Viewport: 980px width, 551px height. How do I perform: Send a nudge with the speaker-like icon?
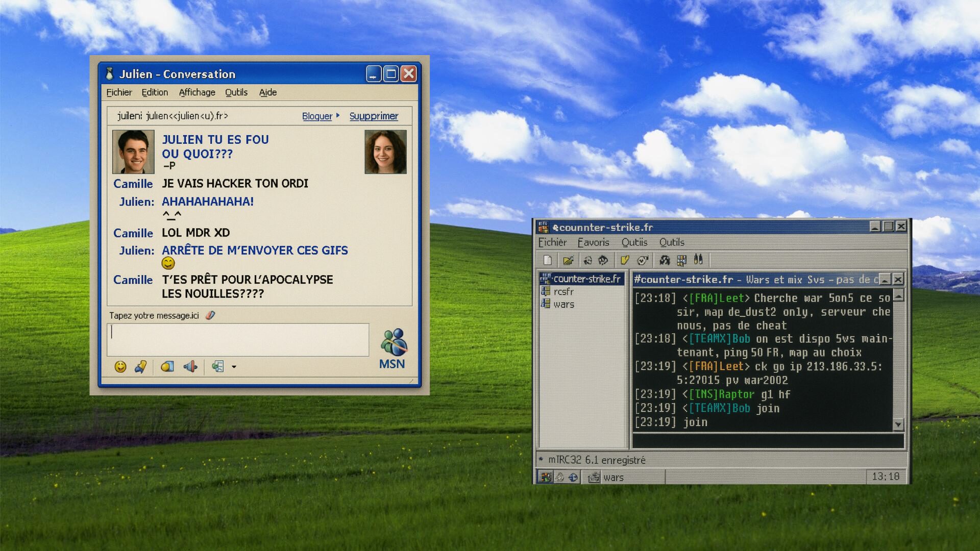click(190, 366)
